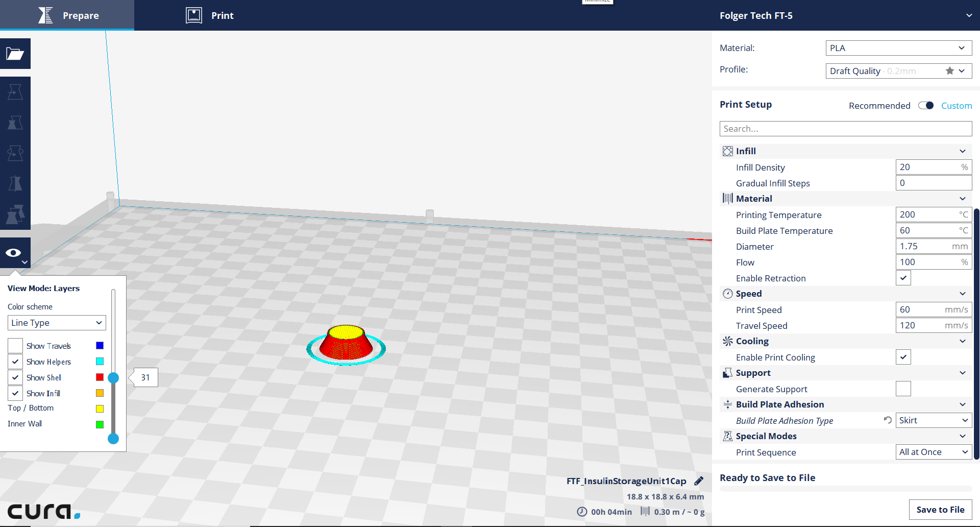Click the Infill Density value field
Image resolution: width=980 pixels, height=527 pixels.
pyautogui.click(x=934, y=167)
